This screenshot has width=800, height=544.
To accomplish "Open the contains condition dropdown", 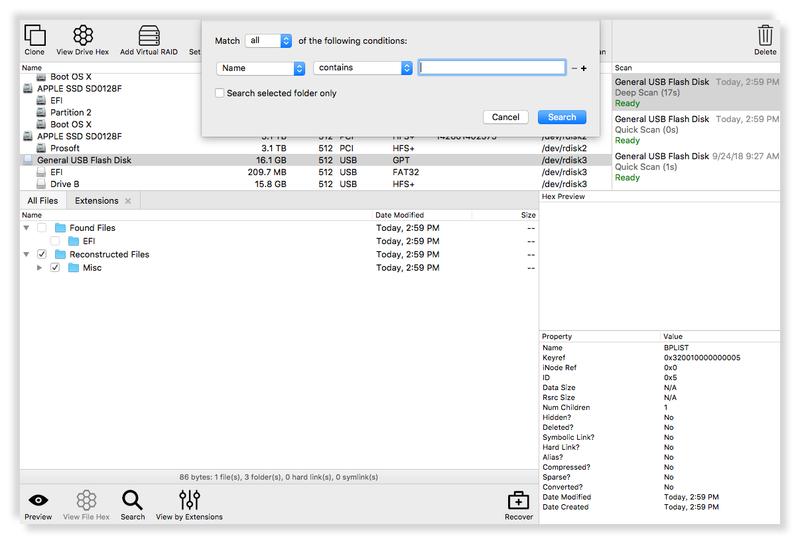I will click(x=363, y=68).
